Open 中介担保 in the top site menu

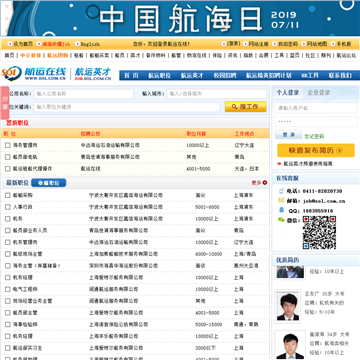tap(31, 55)
